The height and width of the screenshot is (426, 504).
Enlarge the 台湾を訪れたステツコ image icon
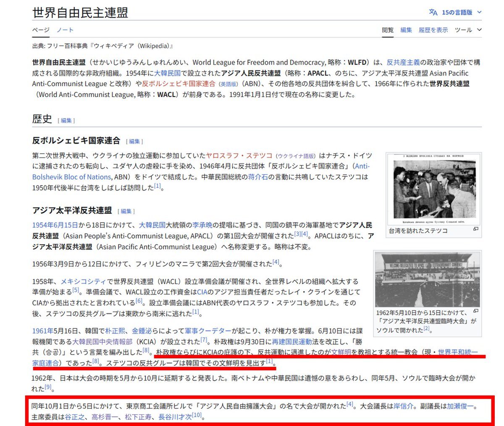[476, 229]
